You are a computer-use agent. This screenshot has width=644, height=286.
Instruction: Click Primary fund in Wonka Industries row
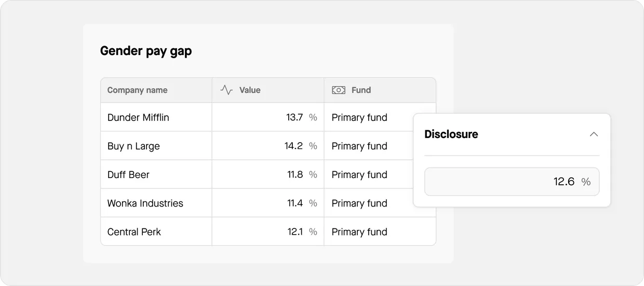click(x=359, y=203)
